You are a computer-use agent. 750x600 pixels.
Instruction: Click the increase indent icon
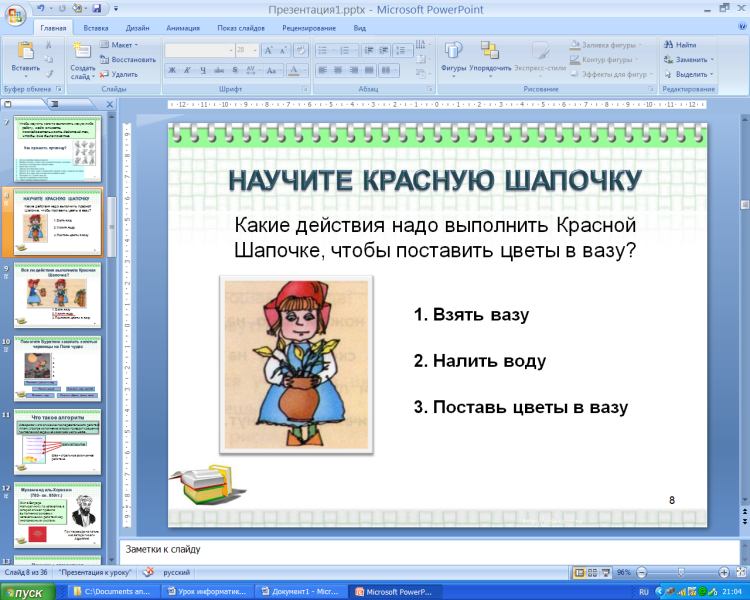pos(384,50)
